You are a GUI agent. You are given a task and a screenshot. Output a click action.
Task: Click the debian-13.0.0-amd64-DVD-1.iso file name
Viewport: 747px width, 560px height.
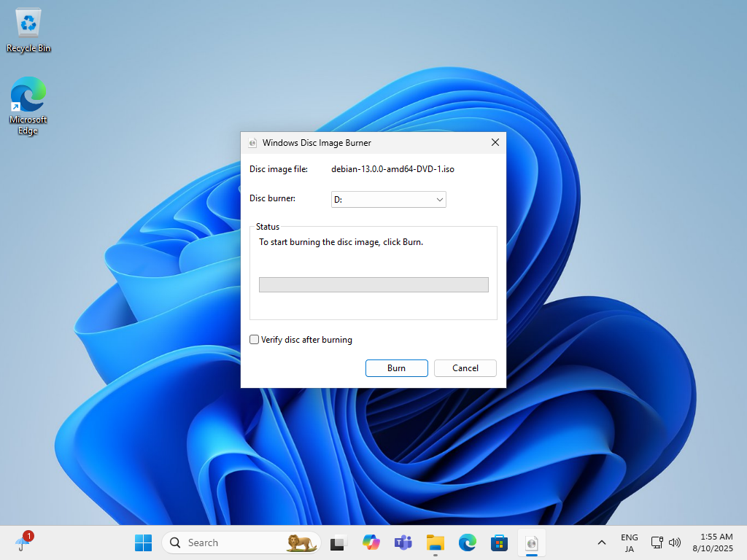pyautogui.click(x=392, y=169)
